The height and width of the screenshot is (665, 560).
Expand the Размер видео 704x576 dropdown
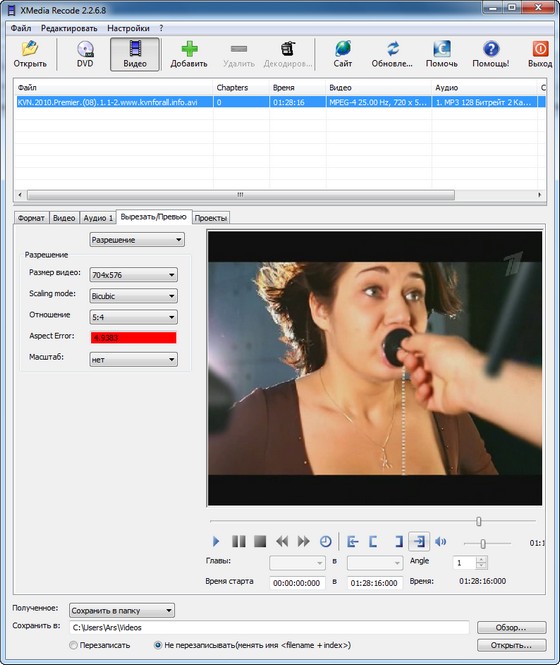(x=133, y=275)
